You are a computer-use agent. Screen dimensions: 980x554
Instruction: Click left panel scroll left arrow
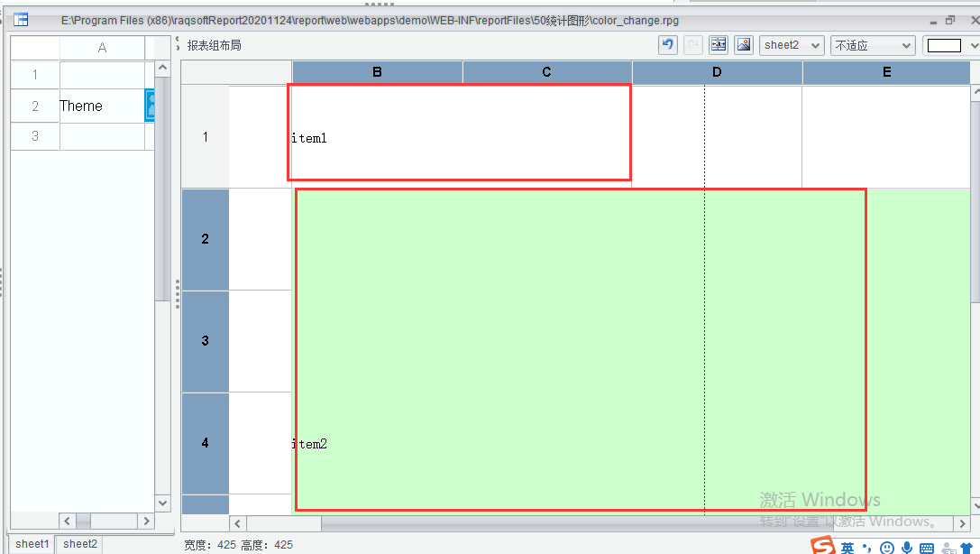[x=68, y=521]
